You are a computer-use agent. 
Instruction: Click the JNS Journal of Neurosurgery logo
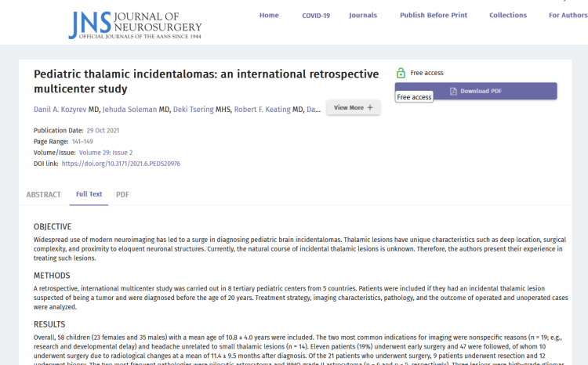coord(135,25)
